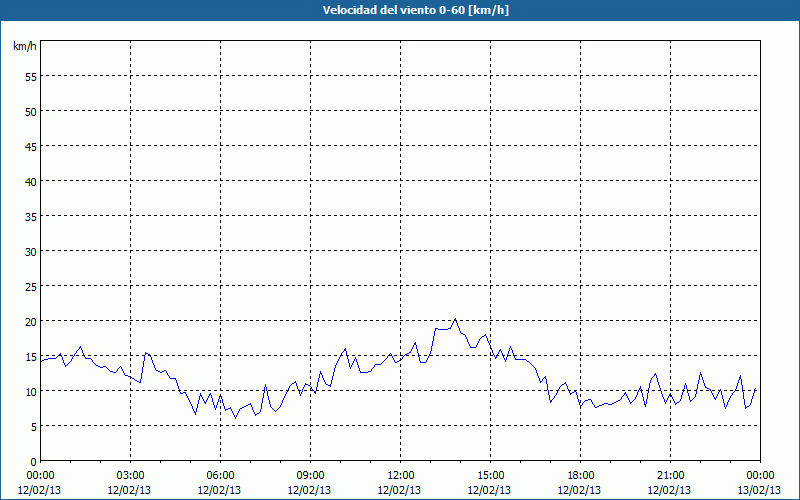The width and height of the screenshot is (800, 500).
Task: Click the x-axis label '09:00'
Action: coord(310,476)
